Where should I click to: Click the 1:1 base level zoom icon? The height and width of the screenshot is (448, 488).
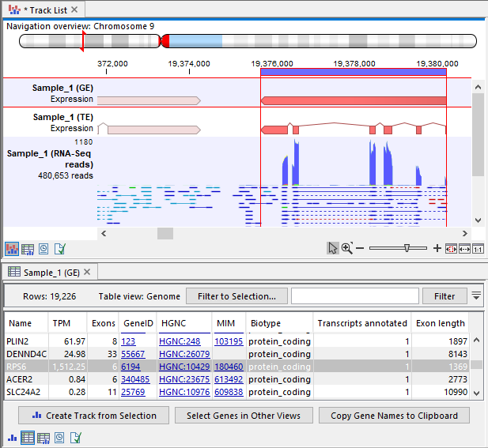pyautogui.click(x=478, y=248)
